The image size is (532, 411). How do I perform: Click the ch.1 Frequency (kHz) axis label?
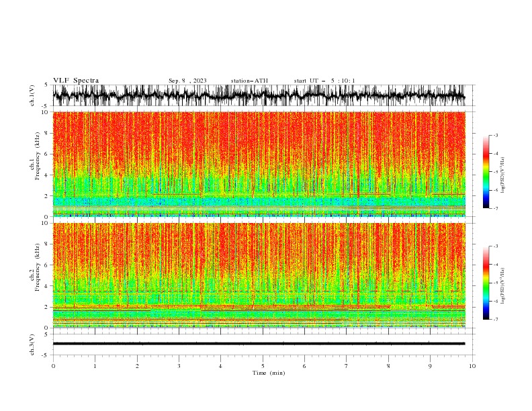coord(35,156)
